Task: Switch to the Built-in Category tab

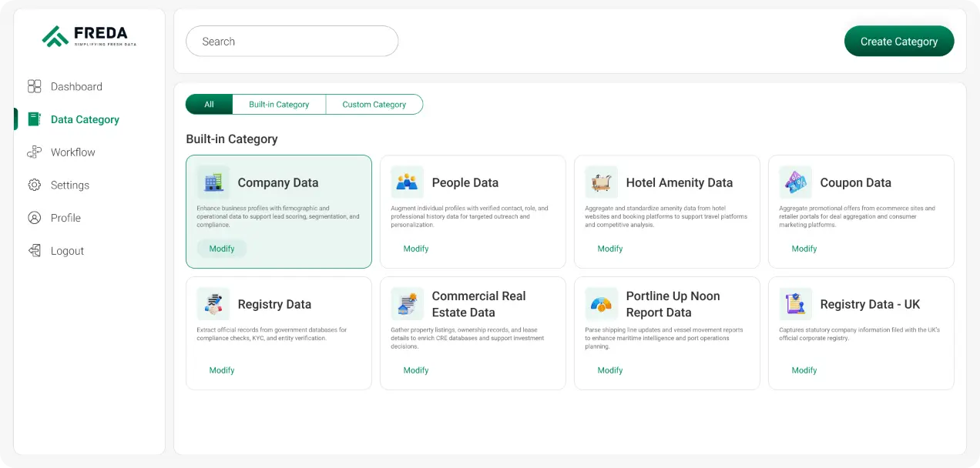Action: (279, 105)
